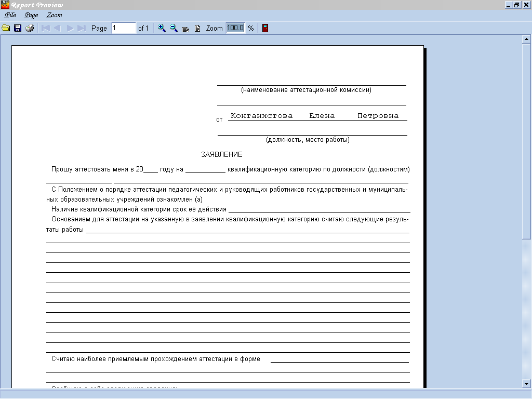Open the File menu
Viewport: 532px width, 399px height.
10,15
